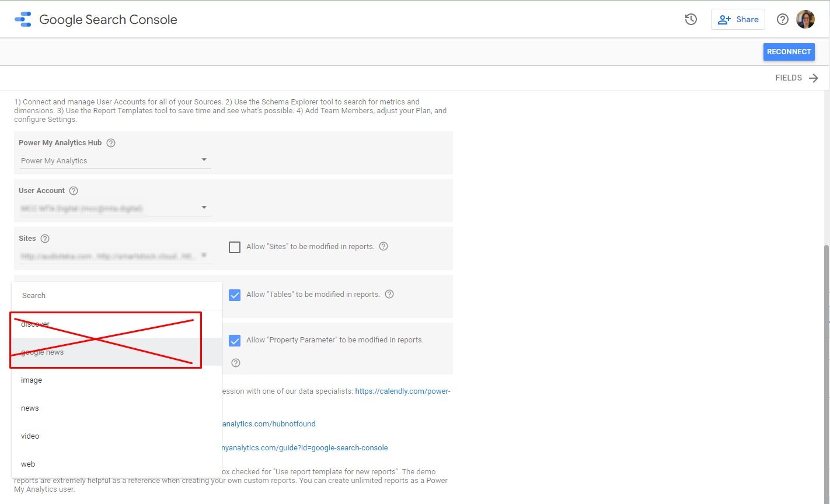Click the Share button
The height and width of the screenshot is (504, 830).
tap(738, 19)
